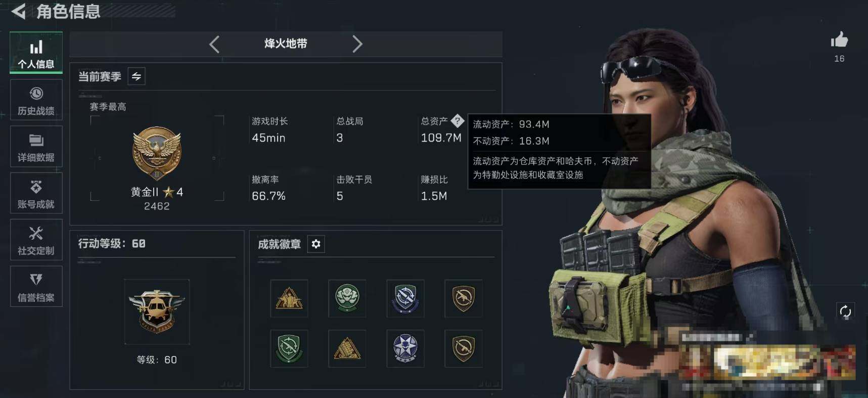This screenshot has height=398, width=868.
Task: Select 详细数据 in the sidebar
Action: click(x=36, y=147)
